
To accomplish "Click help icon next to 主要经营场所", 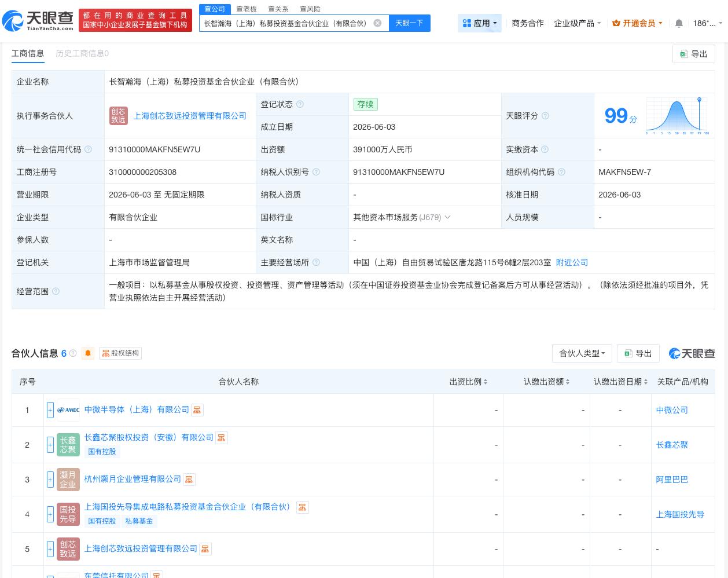I will pyautogui.click(x=316, y=262).
